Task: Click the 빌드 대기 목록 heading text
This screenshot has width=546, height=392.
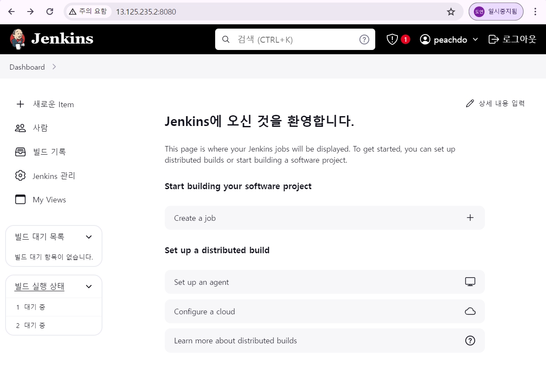Action: pos(39,237)
